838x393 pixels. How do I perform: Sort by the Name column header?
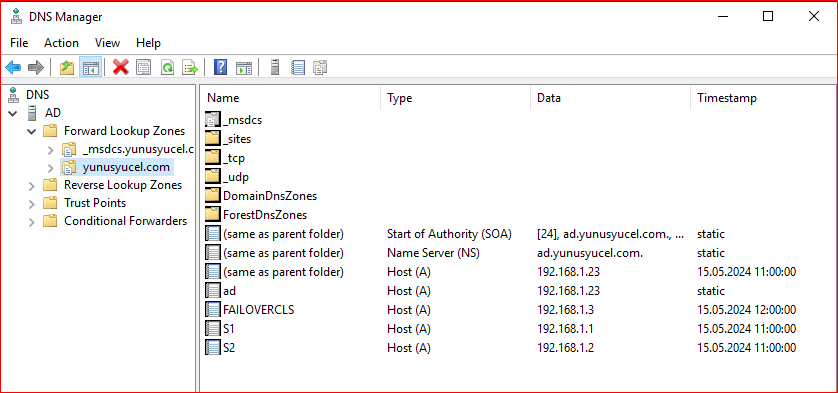pyautogui.click(x=291, y=98)
